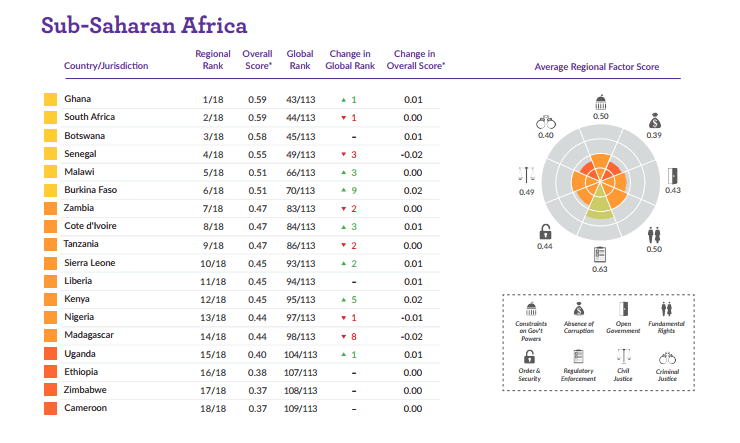Click the clipboard icon above the 0.63 score

(600, 254)
